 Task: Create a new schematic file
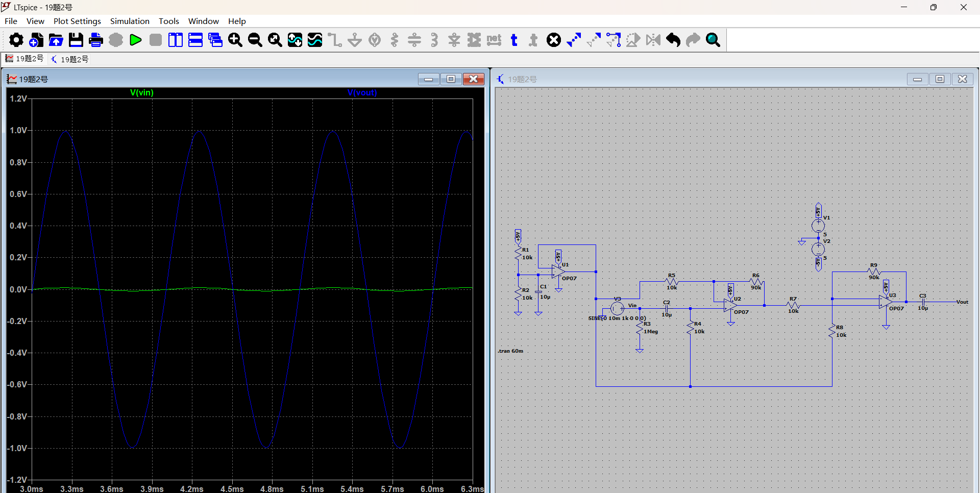click(36, 40)
